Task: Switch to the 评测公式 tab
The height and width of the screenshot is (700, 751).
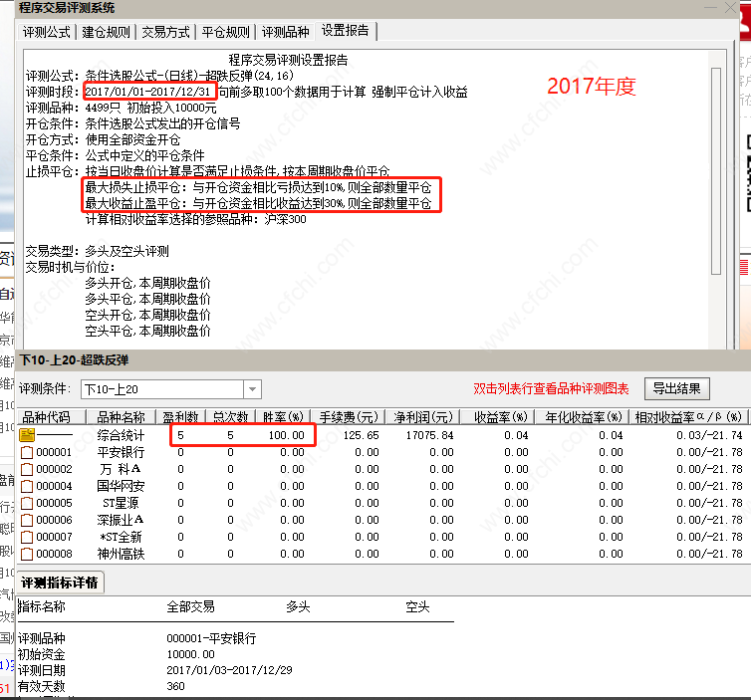Action: coord(47,32)
